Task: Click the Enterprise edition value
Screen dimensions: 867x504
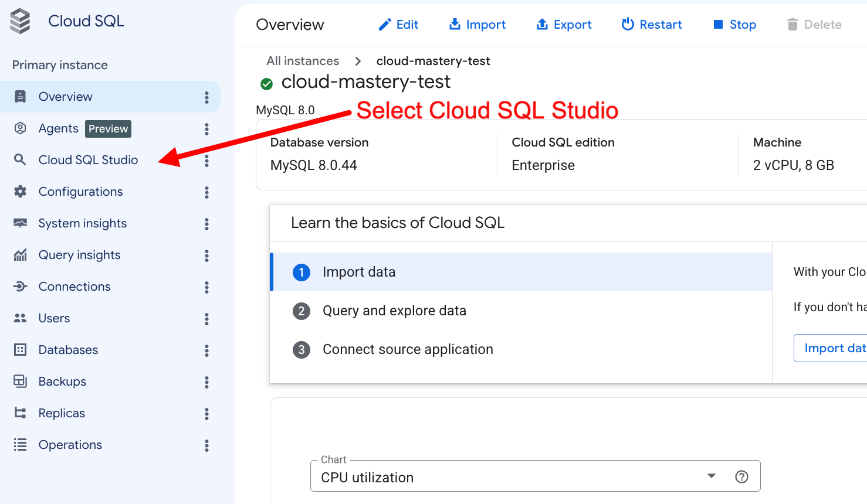Action: (x=543, y=165)
